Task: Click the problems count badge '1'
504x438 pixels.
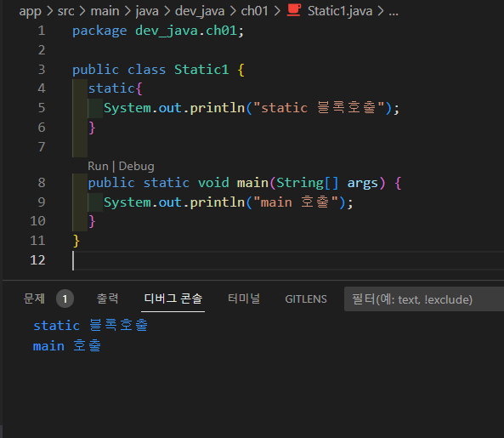Action: pos(65,299)
